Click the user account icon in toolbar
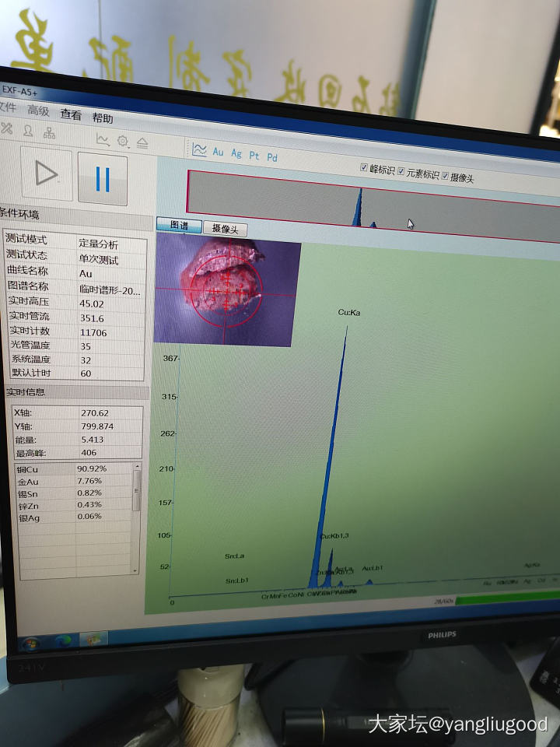 pos(28,131)
